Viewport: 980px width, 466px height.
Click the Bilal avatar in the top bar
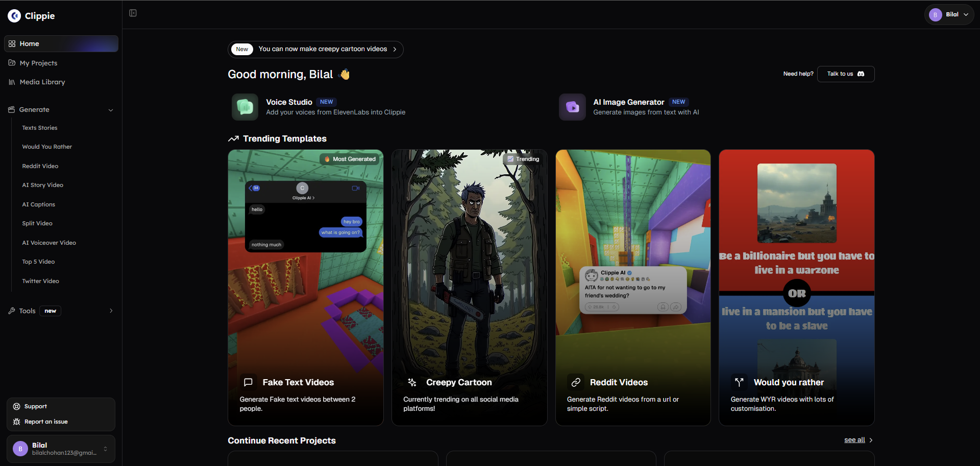[x=935, y=15]
